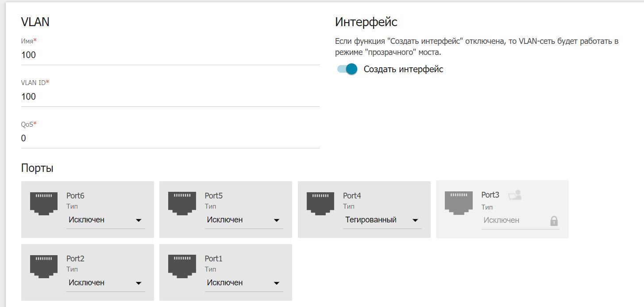The width and height of the screenshot is (644, 307).
Task: Click the "Порты" section heading
Action: pos(37,168)
